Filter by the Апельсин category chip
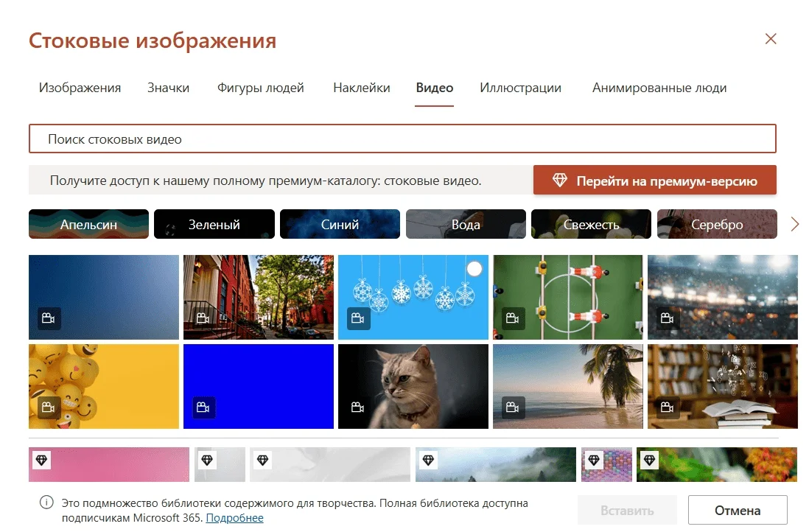The width and height of the screenshot is (809, 532). point(88,224)
